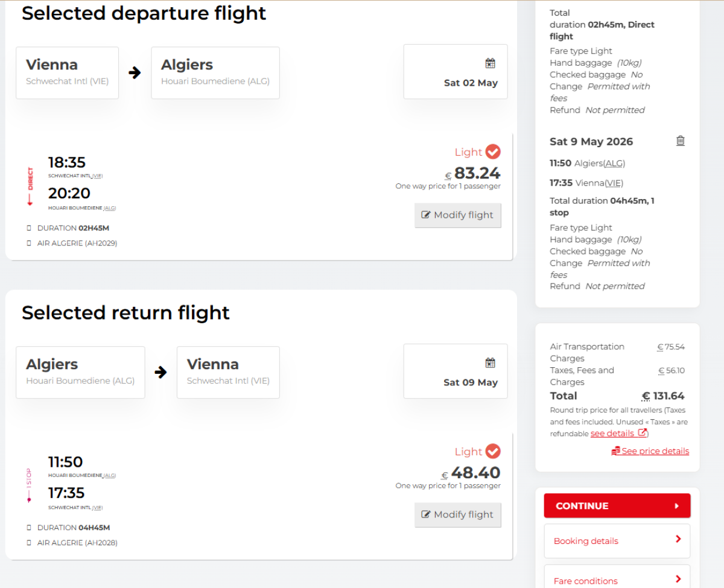The width and height of the screenshot is (724, 588).
Task: Toggle the Light fare checkmark for departure flight
Action: 493,152
